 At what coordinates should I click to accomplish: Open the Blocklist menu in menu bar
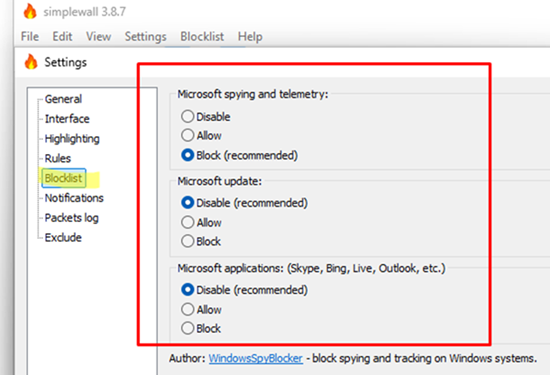[x=202, y=36]
